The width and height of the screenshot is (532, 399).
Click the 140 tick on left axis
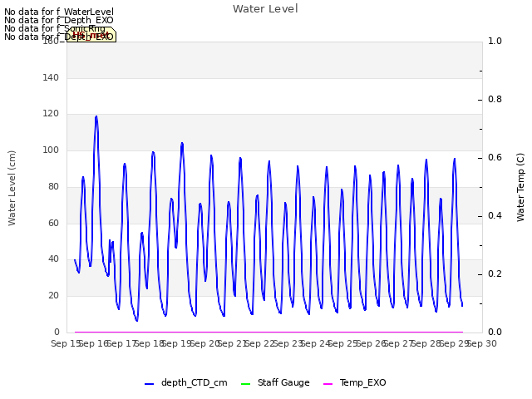click(x=51, y=77)
